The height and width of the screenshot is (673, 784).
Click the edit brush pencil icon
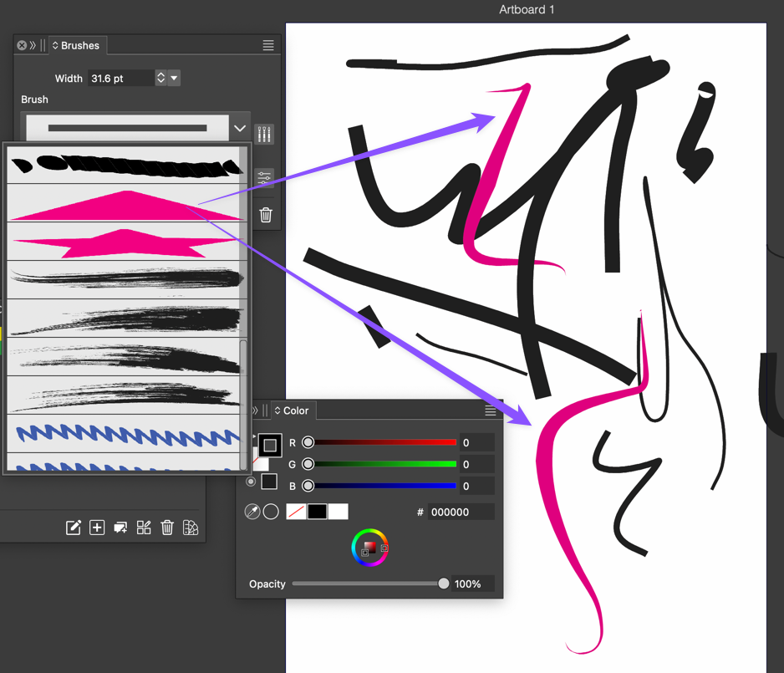[74, 527]
